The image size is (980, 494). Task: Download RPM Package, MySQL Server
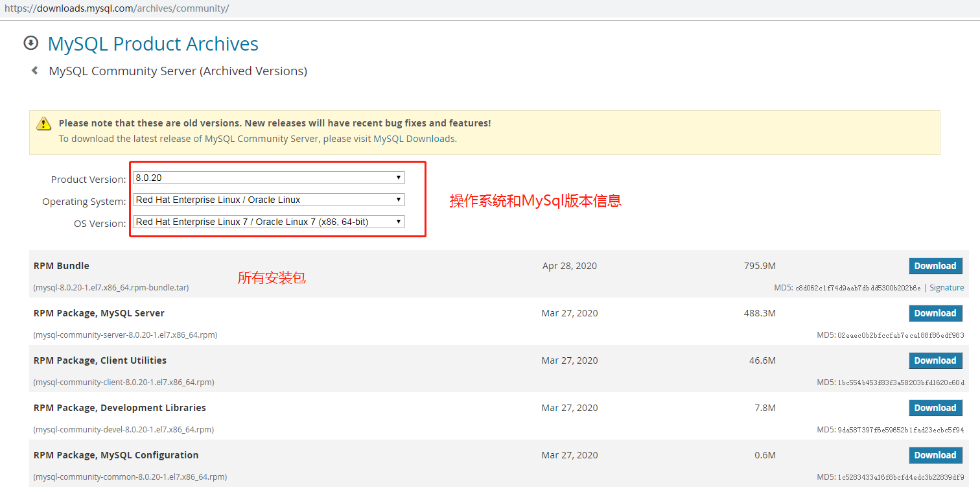point(935,313)
